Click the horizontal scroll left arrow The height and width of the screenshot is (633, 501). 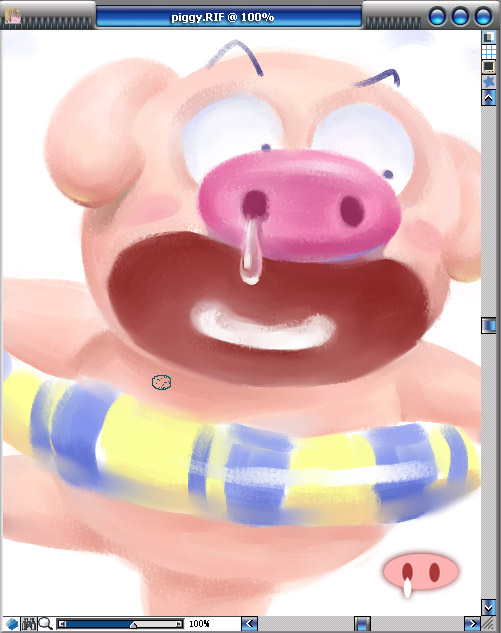click(x=249, y=624)
